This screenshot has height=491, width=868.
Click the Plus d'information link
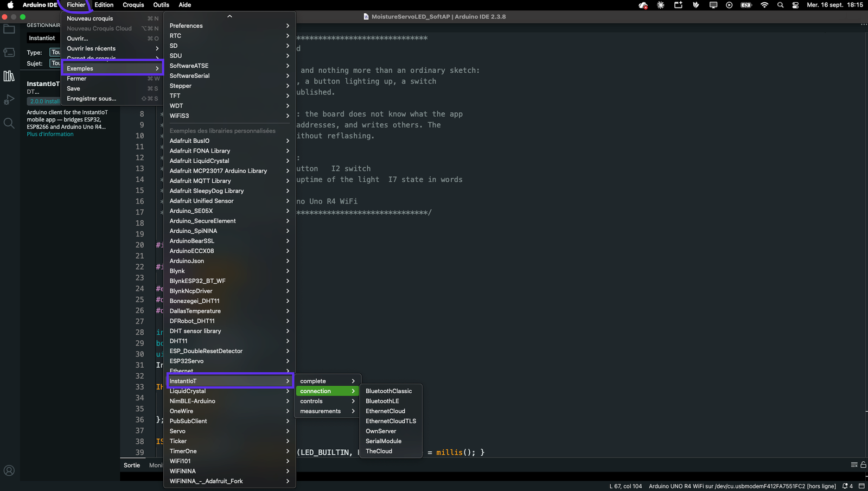(50, 134)
